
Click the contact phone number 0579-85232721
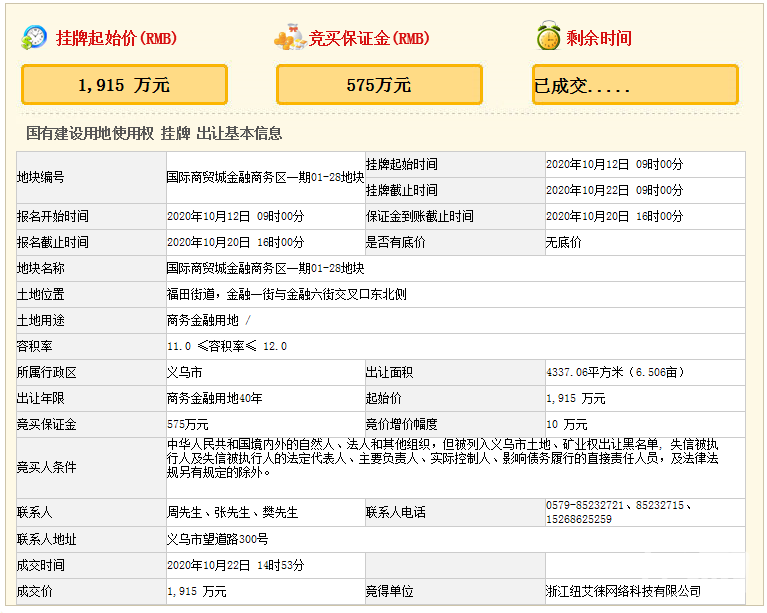point(590,505)
